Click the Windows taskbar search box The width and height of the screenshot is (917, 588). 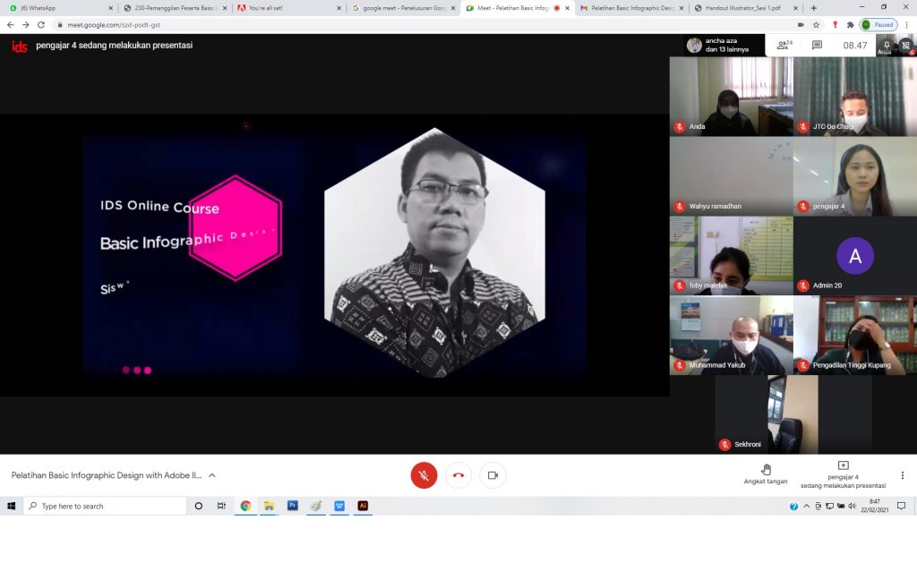point(105,506)
